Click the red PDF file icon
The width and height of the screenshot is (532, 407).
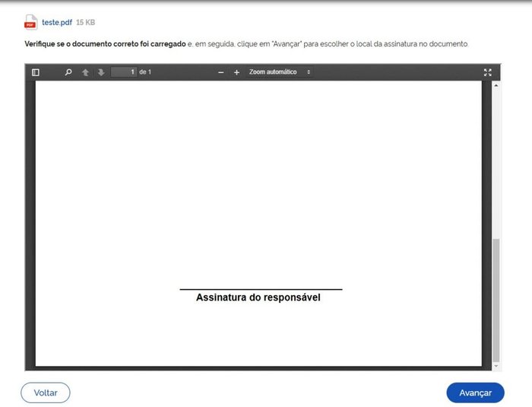coord(30,22)
